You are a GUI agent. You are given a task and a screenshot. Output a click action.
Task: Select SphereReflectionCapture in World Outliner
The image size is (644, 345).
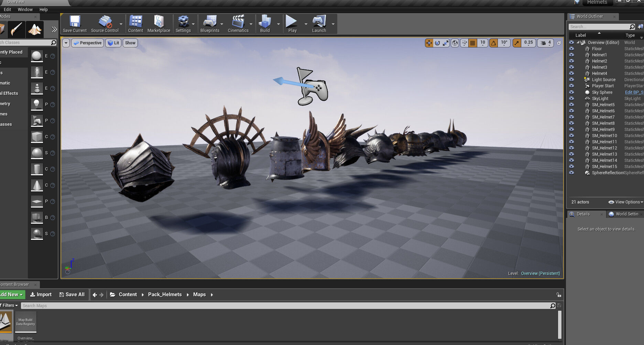608,173
